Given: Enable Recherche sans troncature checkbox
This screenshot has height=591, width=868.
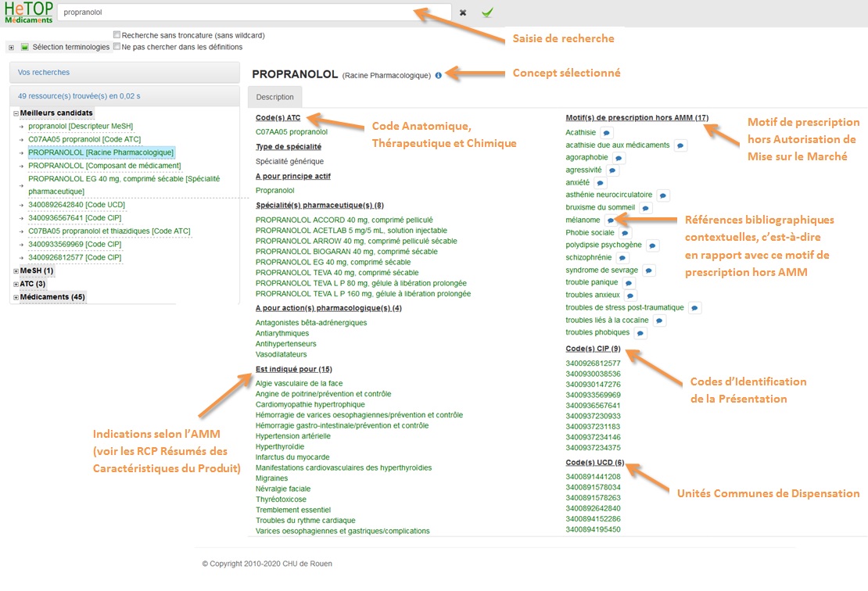Looking at the screenshot, I should (117, 35).
